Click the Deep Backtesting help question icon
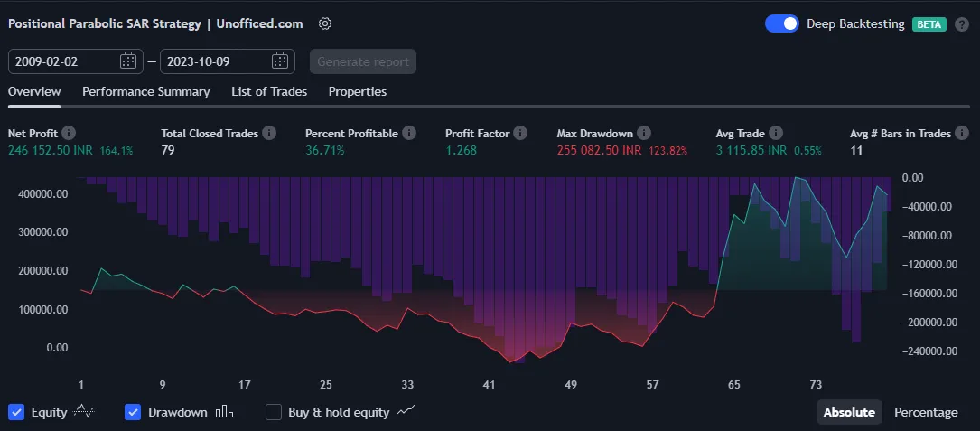 963,24
